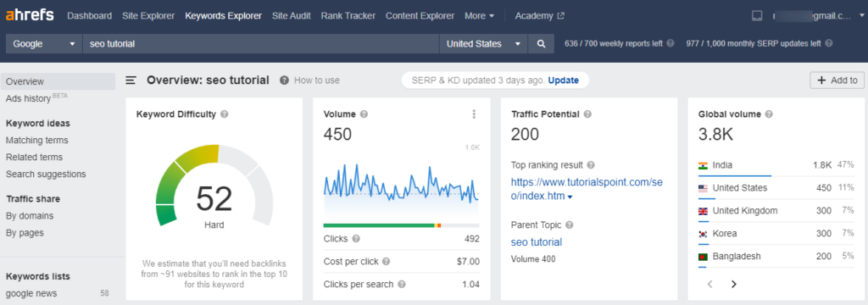
Task: Click help icon next to Cost per click
Action: point(386,261)
